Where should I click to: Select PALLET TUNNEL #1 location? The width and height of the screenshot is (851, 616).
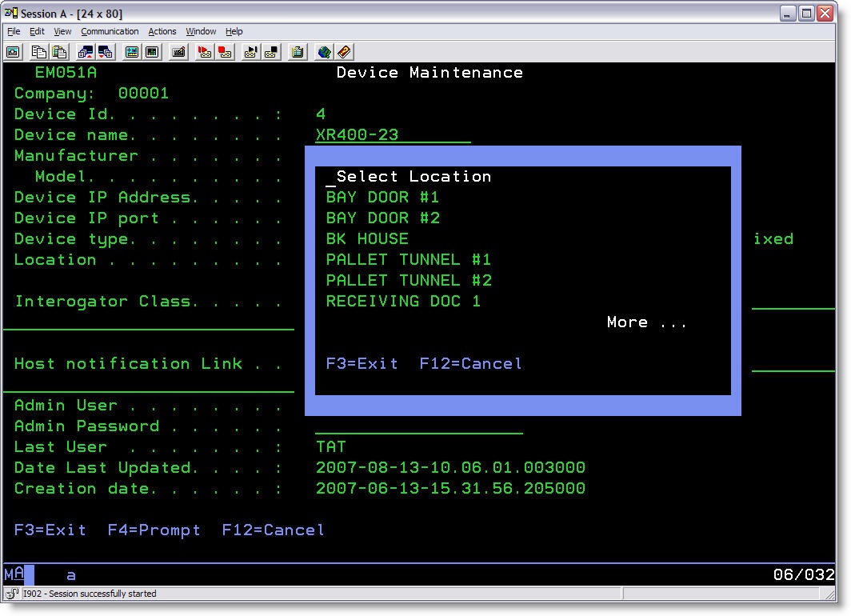409,259
